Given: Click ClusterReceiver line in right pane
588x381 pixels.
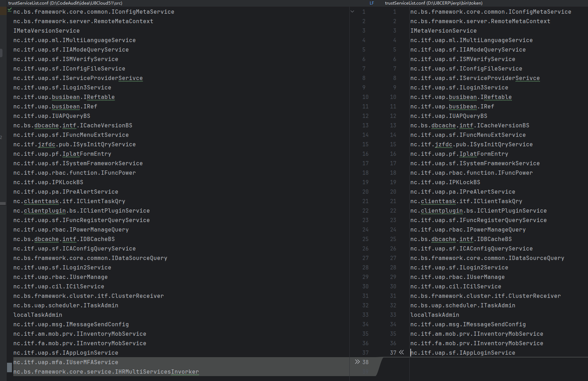Looking at the screenshot, I should point(485,296).
